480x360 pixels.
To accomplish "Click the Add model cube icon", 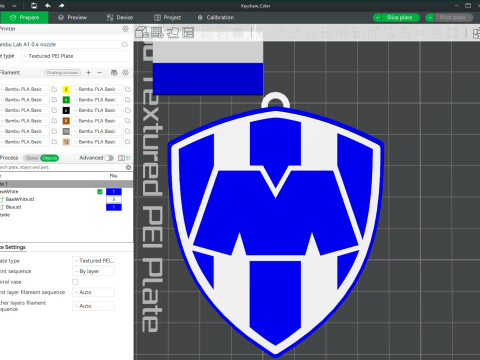I will point(142,33).
